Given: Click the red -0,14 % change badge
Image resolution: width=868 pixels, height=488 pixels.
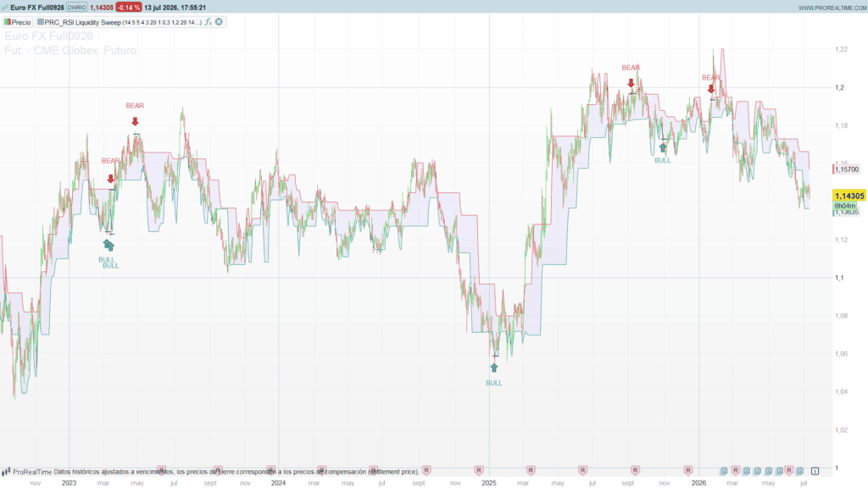Looking at the screenshot, I should click(129, 8).
